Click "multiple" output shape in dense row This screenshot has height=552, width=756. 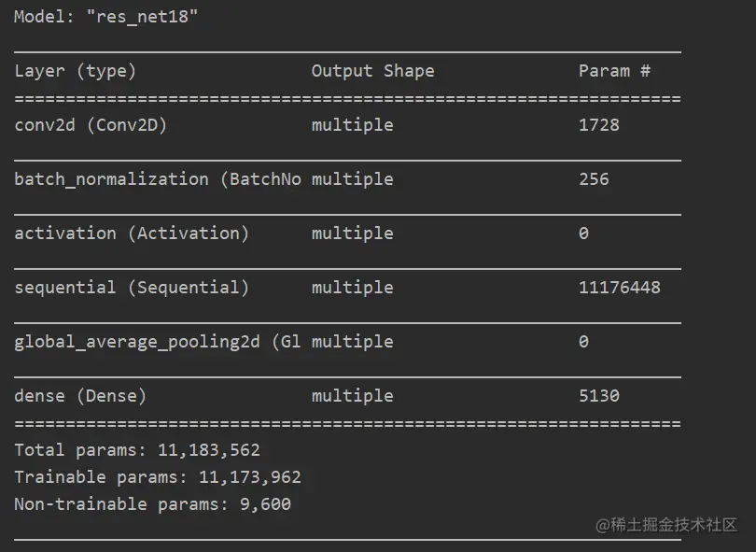[x=353, y=396]
